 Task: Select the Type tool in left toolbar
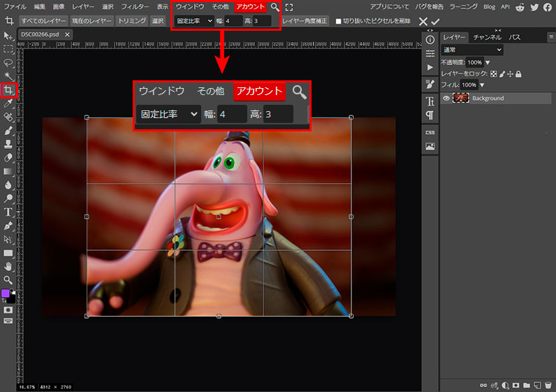click(x=8, y=212)
